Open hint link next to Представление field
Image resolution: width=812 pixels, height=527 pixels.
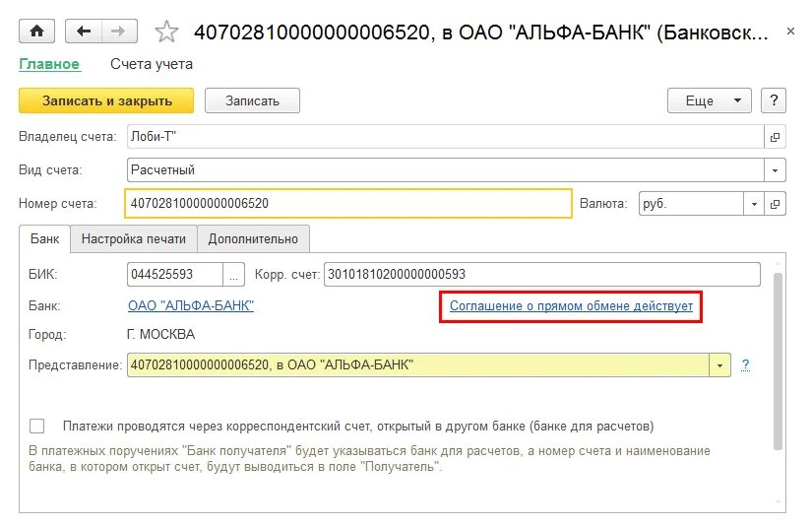(x=745, y=364)
